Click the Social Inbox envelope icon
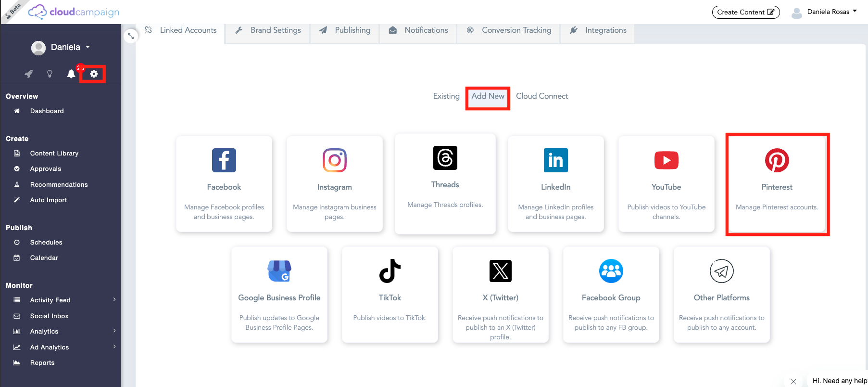Screen dimensions: 868x387 [17, 316]
